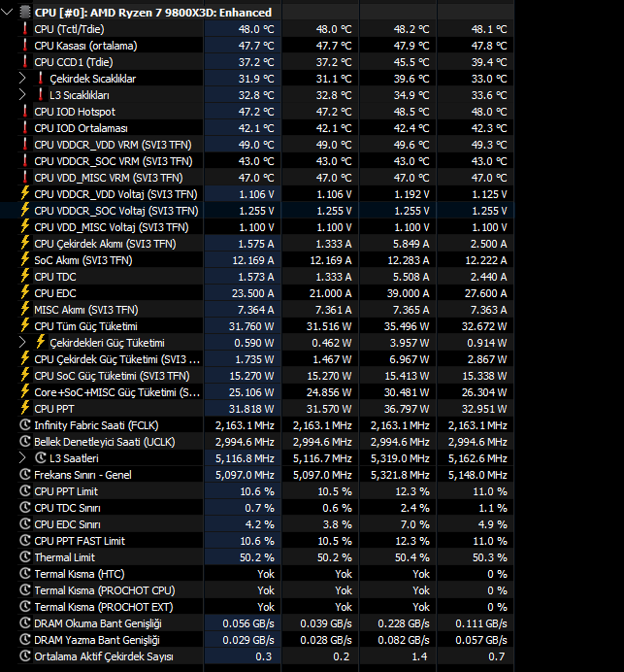The image size is (624, 672).
Task: Click the thermometer icon beside CPU VDD_MISC VRM
Action: point(25,178)
